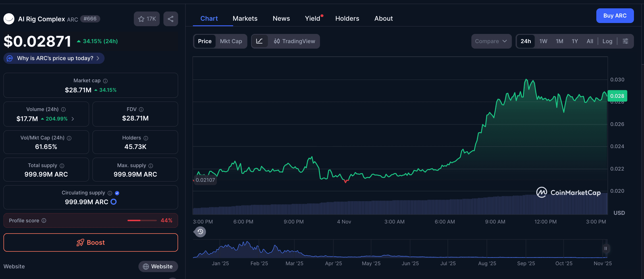Click the Profile score progress bar
The height and width of the screenshot is (279, 644).
(x=142, y=221)
